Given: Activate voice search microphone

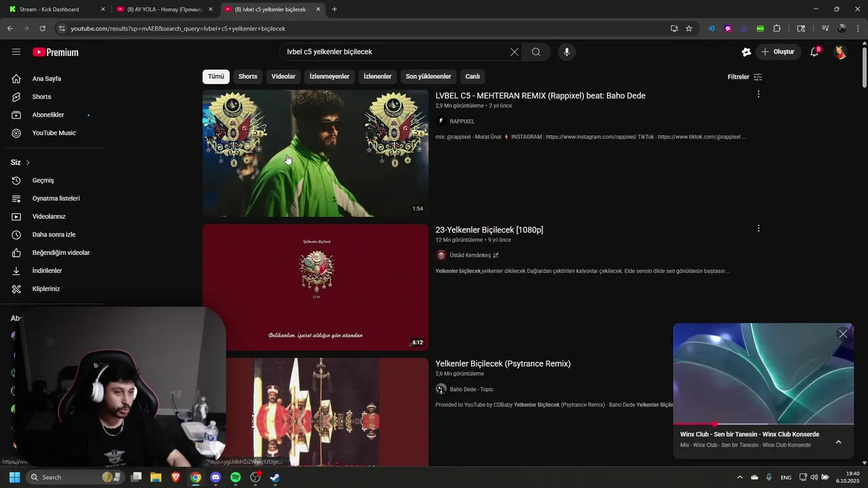Looking at the screenshot, I should tap(567, 52).
